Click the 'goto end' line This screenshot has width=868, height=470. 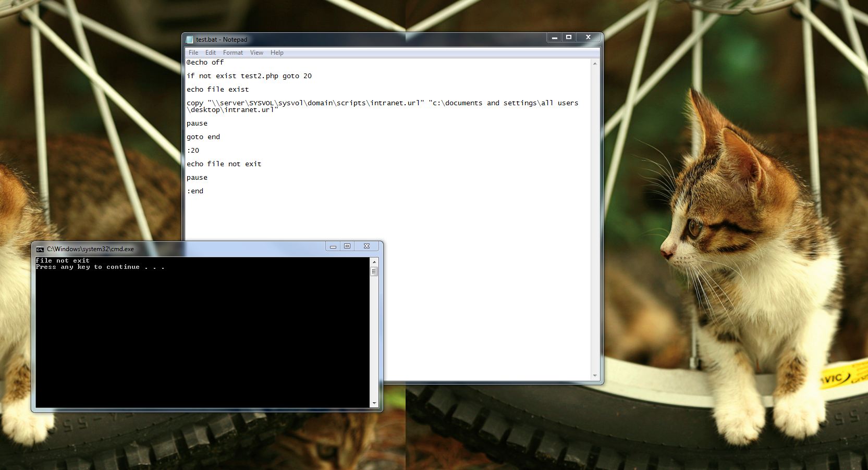[x=203, y=137]
